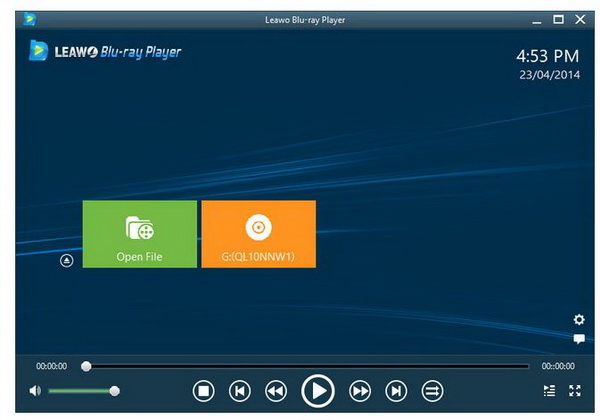
Task: Click the Leawo app icon in title bar
Action: point(29,19)
